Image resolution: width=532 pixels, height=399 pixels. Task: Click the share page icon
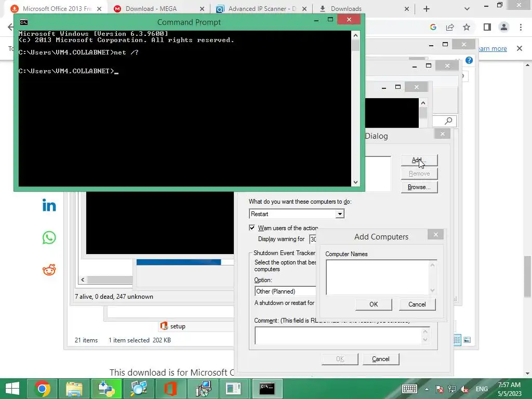coord(450,27)
